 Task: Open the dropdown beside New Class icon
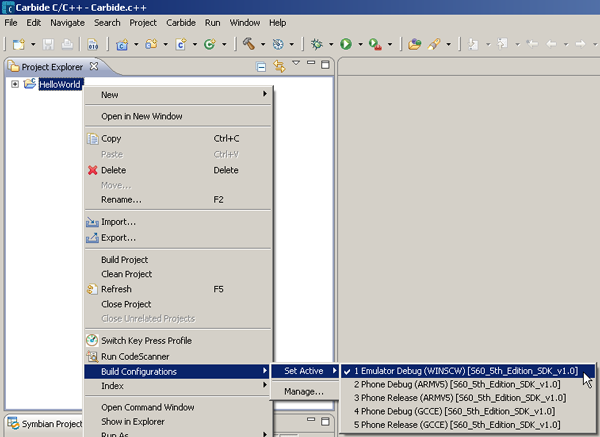224,44
